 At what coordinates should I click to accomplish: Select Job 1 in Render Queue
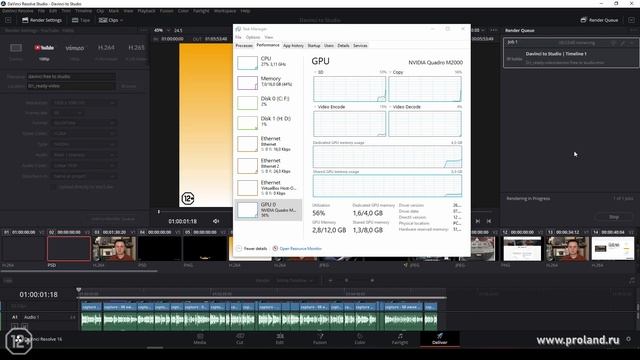click(571, 53)
